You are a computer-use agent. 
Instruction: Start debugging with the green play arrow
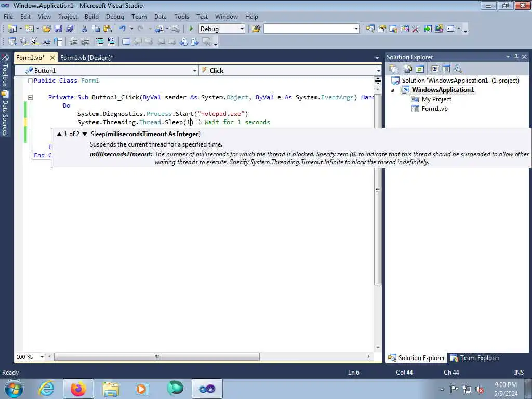(191, 29)
